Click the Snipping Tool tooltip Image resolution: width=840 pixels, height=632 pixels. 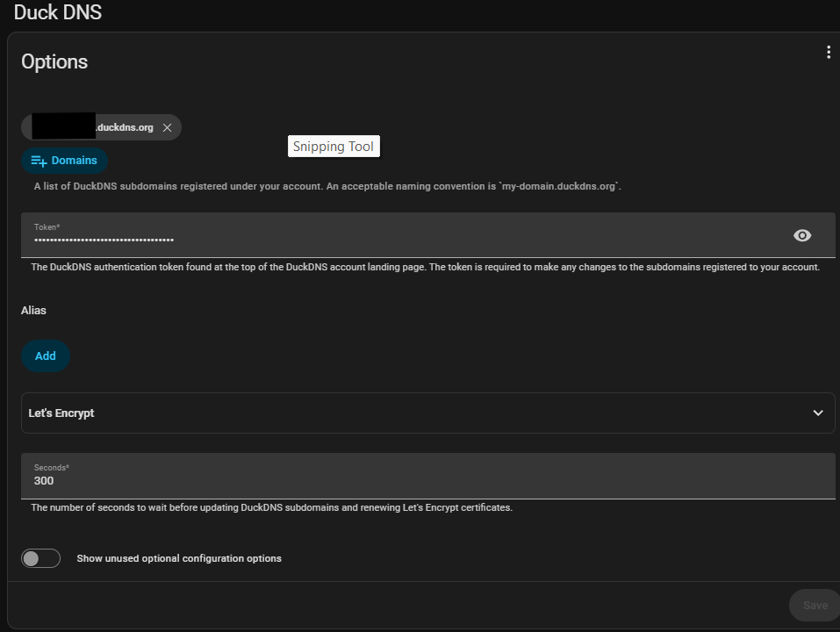pyautogui.click(x=334, y=147)
